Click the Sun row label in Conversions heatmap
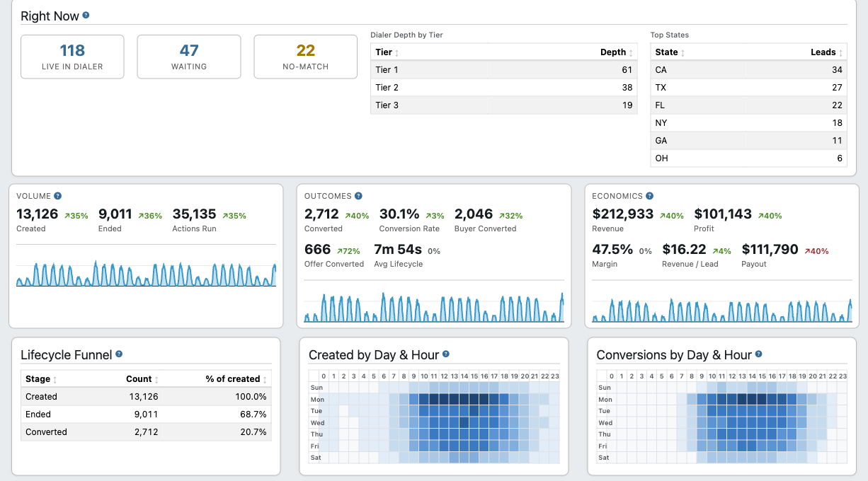The image size is (868, 481). tap(604, 388)
